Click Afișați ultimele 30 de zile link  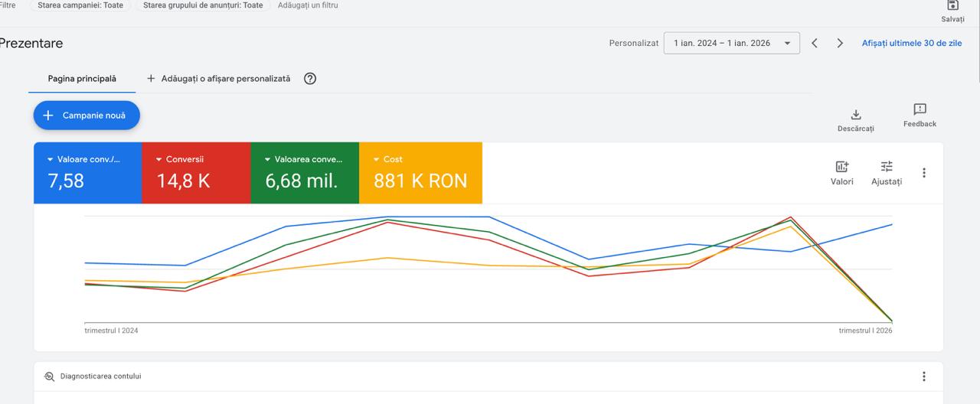click(912, 43)
